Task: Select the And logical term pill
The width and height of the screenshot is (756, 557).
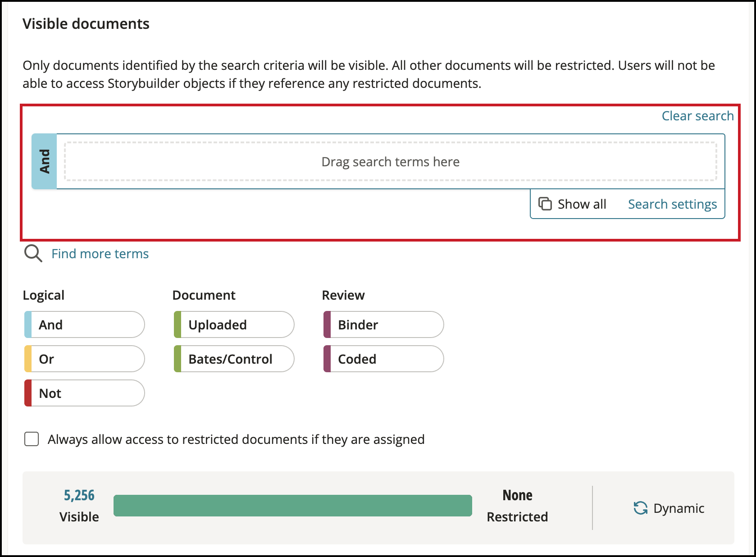Action: coord(84,324)
